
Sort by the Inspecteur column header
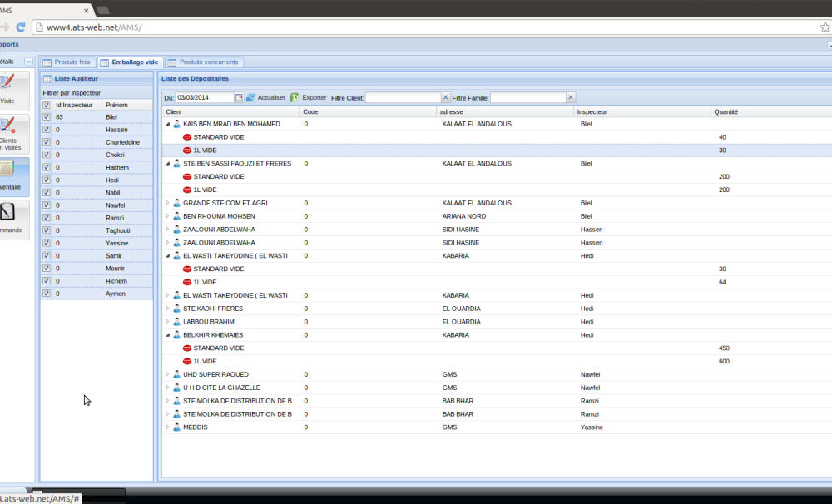coord(592,111)
